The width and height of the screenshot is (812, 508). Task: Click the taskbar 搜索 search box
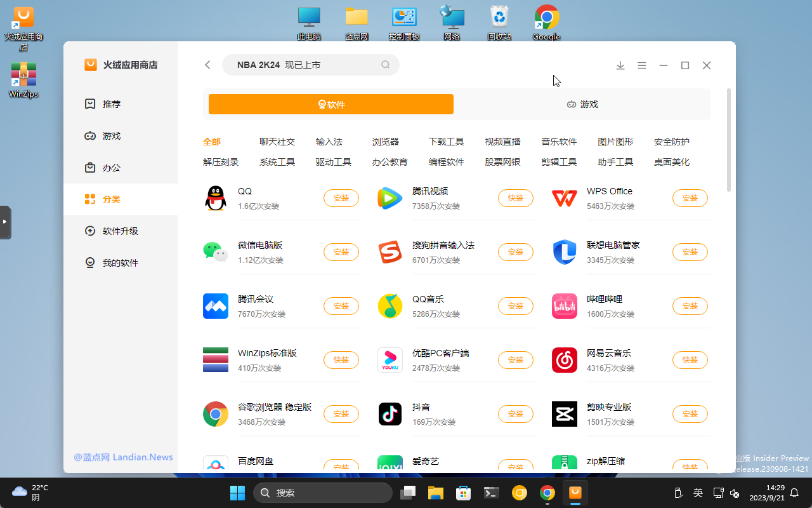tap(323, 493)
